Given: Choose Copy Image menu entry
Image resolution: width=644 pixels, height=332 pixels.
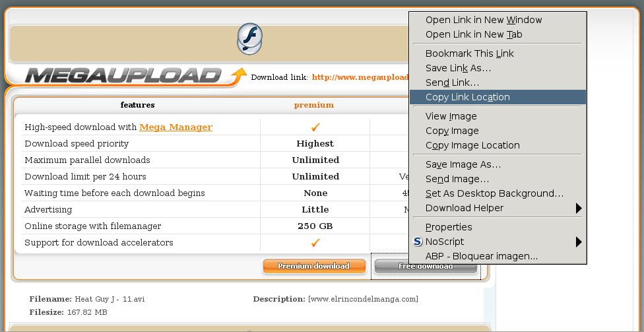Looking at the screenshot, I should (498, 131).
